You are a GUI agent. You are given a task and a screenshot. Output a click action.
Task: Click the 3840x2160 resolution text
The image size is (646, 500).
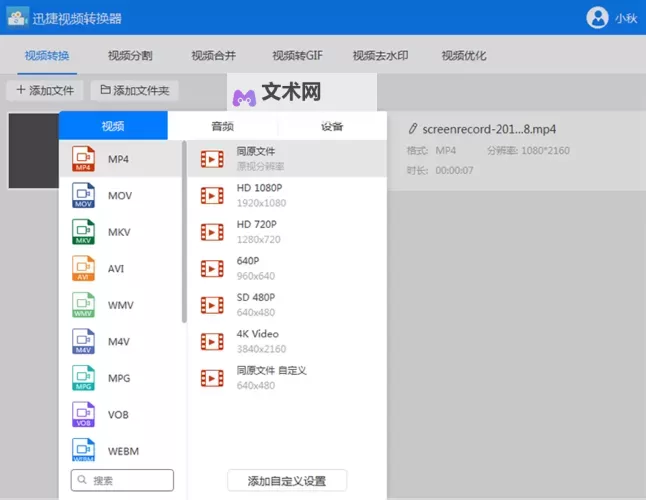pos(261,349)
